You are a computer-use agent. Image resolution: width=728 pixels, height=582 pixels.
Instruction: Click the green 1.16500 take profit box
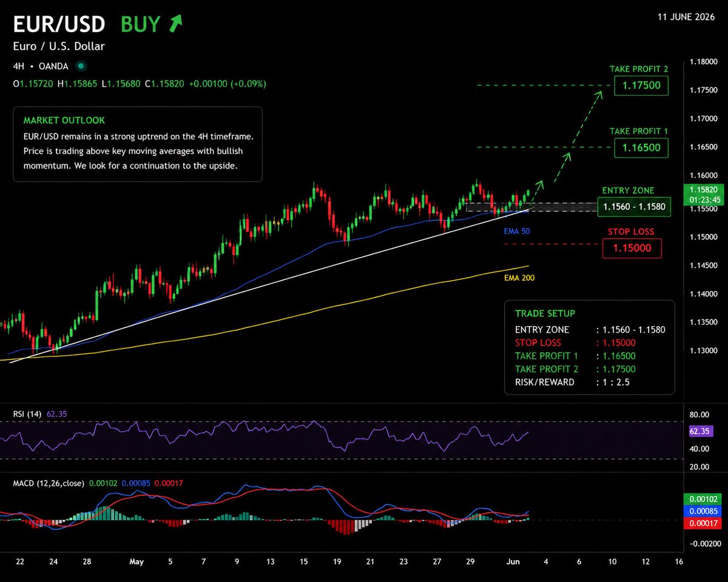pyautogui.click(x=641, y=148)
